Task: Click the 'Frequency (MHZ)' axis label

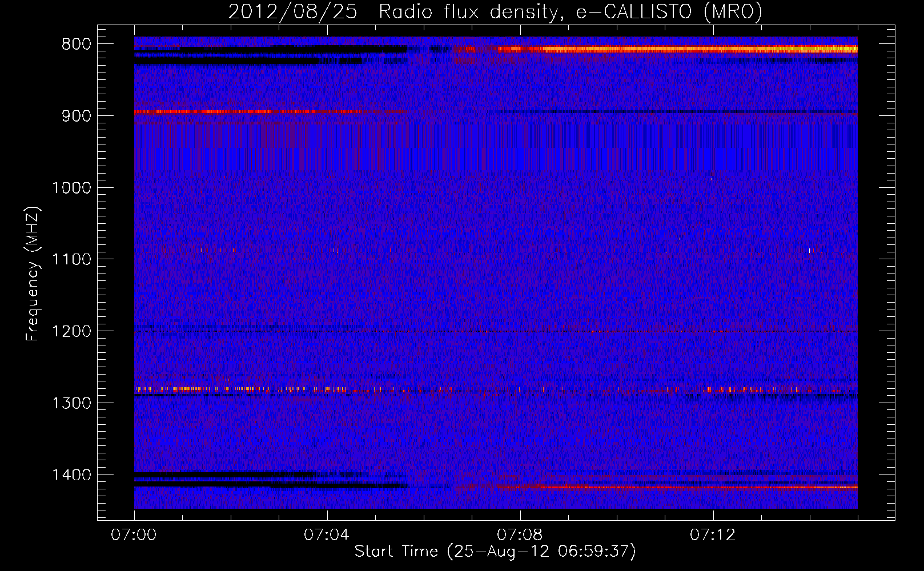Action: click(x=33, y=274)
